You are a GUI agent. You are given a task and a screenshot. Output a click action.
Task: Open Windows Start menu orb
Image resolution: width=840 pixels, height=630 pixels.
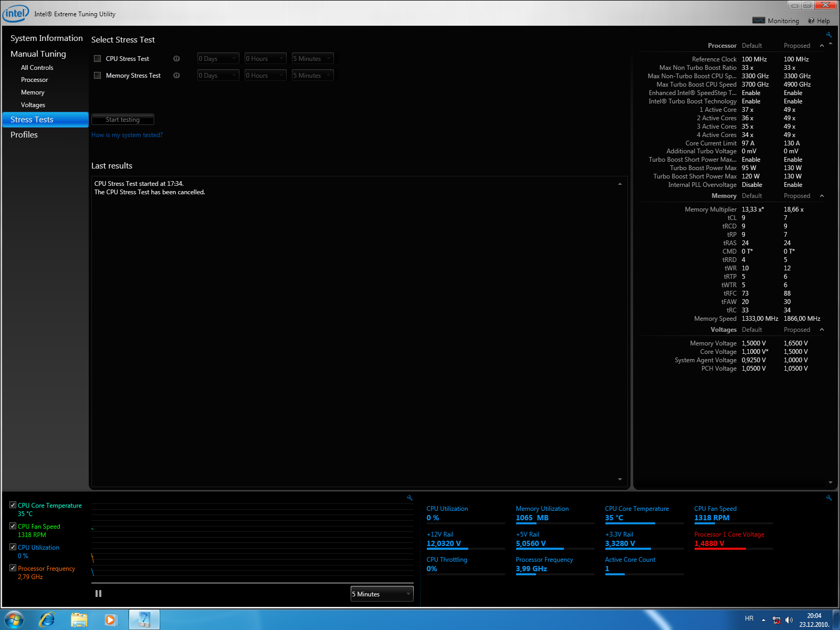coord(14,619)
